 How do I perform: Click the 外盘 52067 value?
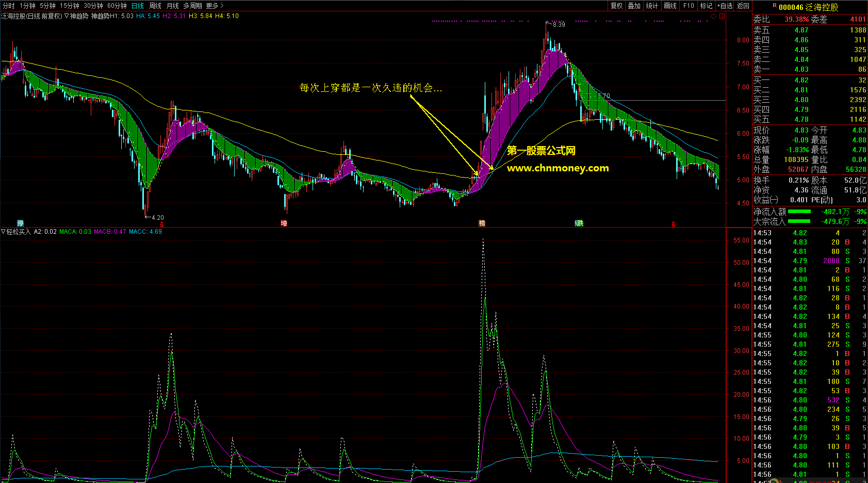[798, 169]
